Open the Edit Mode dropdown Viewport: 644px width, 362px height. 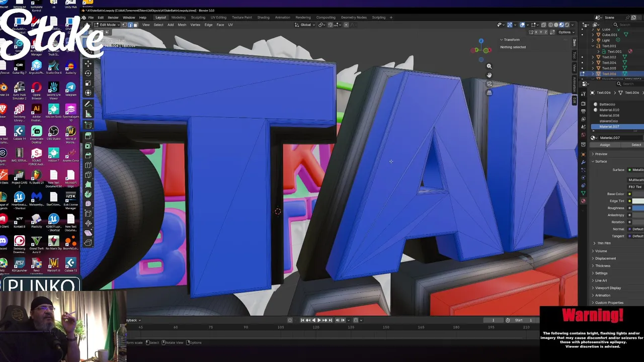[108, 25]
